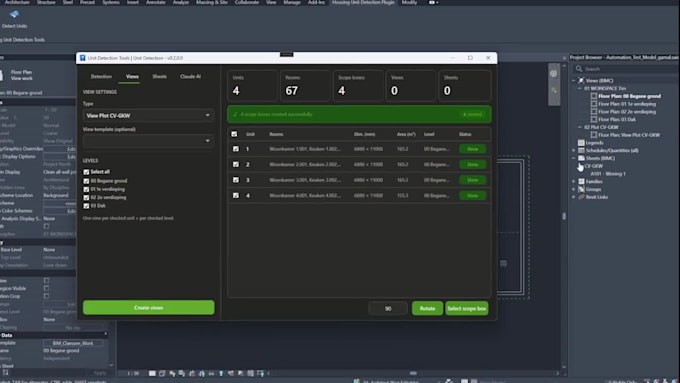Expand the Schedules/Quantities (all) node

pyautogui.click(x=573, y=151)
